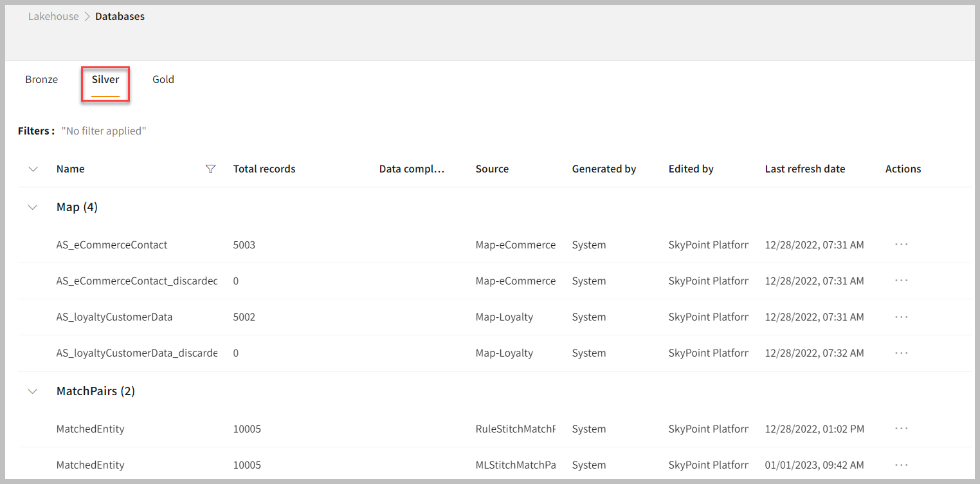Open actions menu for AS_loyaltyCustomerData row
This screenshot has width=980, height=484.
click(901, 317)
